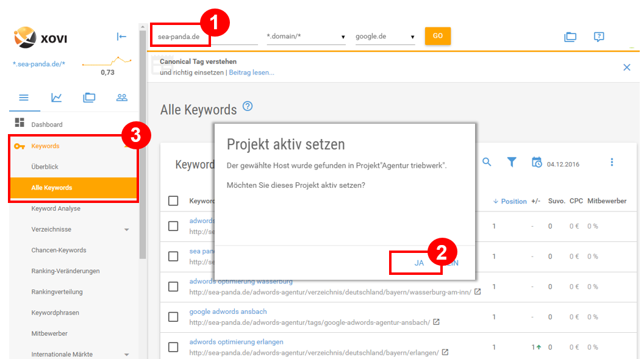Open Keywordphrasen
This screenshot has width=644, height=359.
[x=55, y=313]
